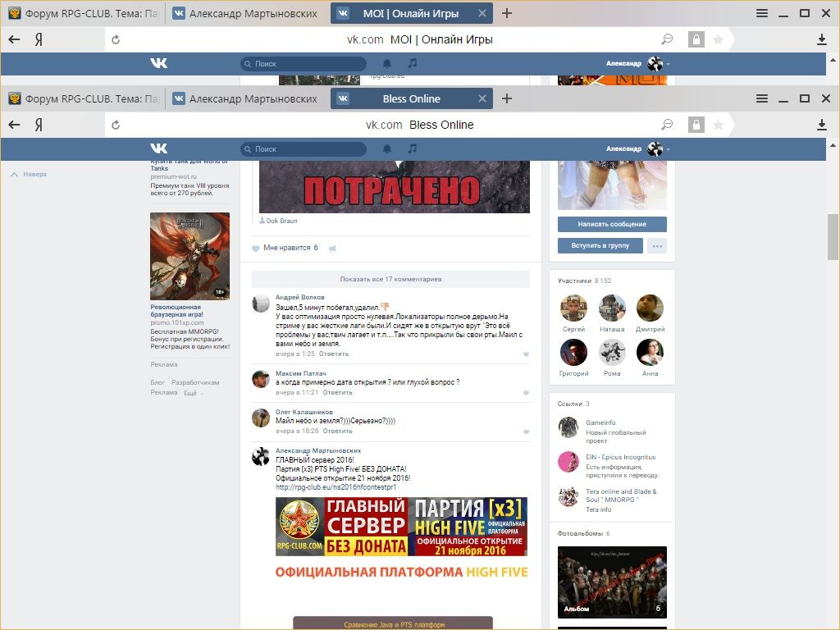Toggle bookmark star in Bless Online address bar

(718, 125)
